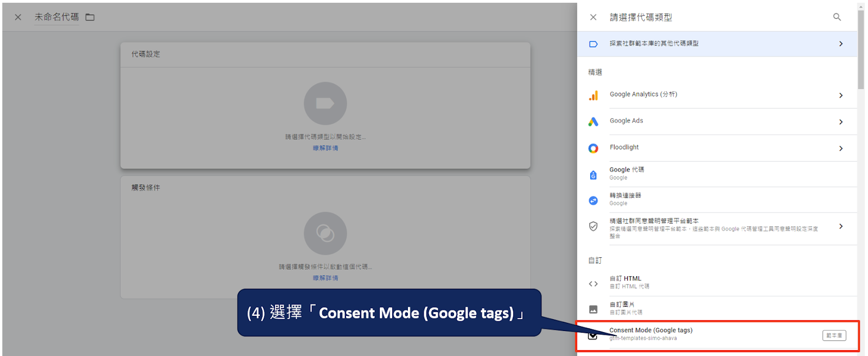Viewport: 868px width, 356px height.
Task: Select the 自訂 HTML tag type
Action: click(717, 283)
